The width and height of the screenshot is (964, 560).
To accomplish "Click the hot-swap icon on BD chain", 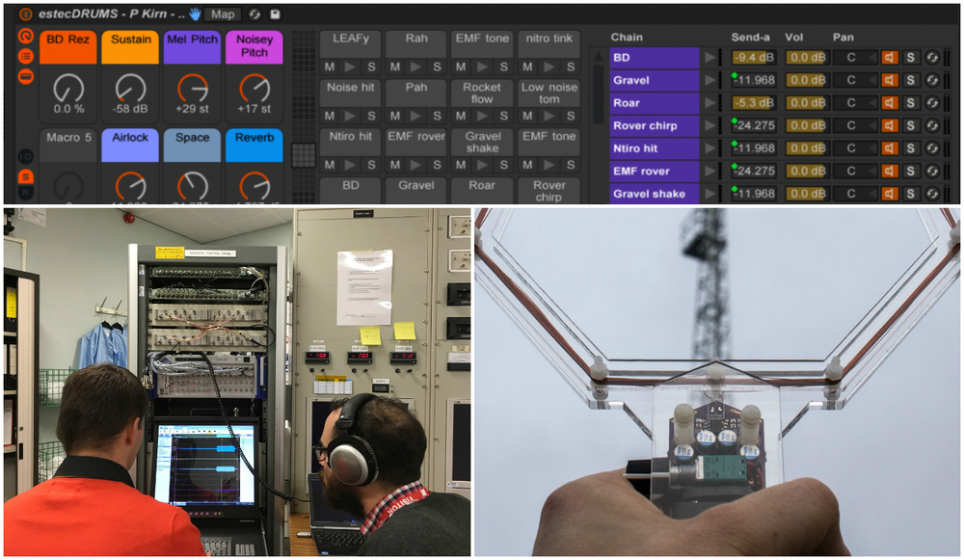I will tap(932, 57).
